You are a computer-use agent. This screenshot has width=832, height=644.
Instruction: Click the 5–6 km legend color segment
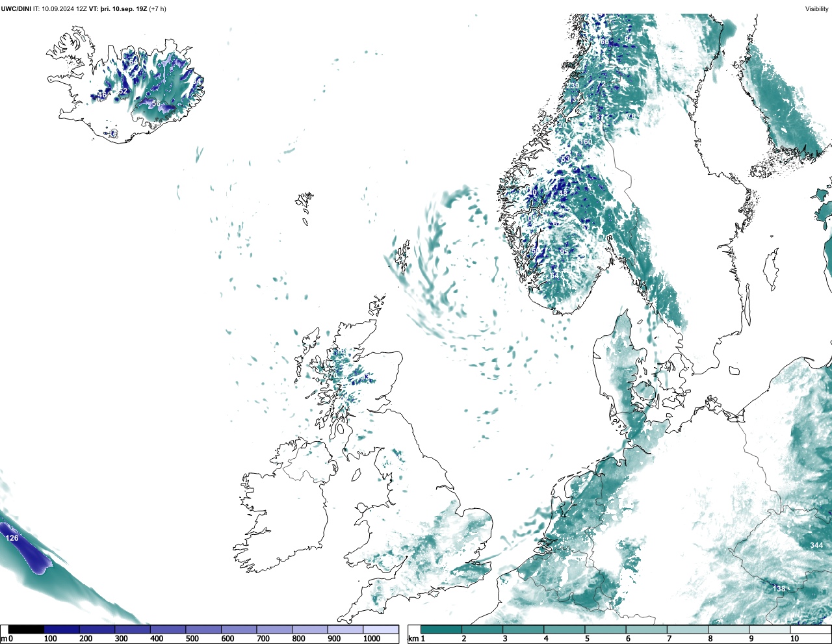pos(606,630)
